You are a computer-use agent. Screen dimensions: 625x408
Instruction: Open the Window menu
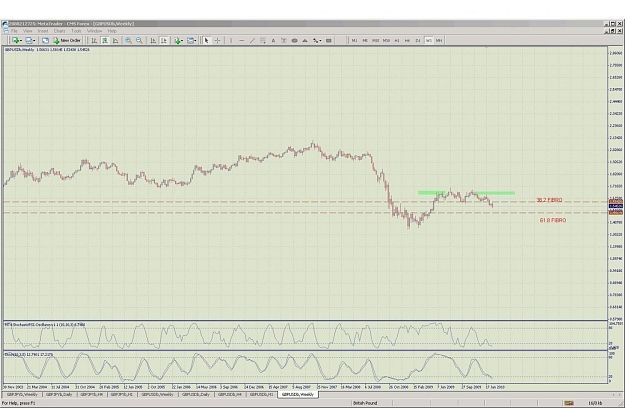[94, 31]
